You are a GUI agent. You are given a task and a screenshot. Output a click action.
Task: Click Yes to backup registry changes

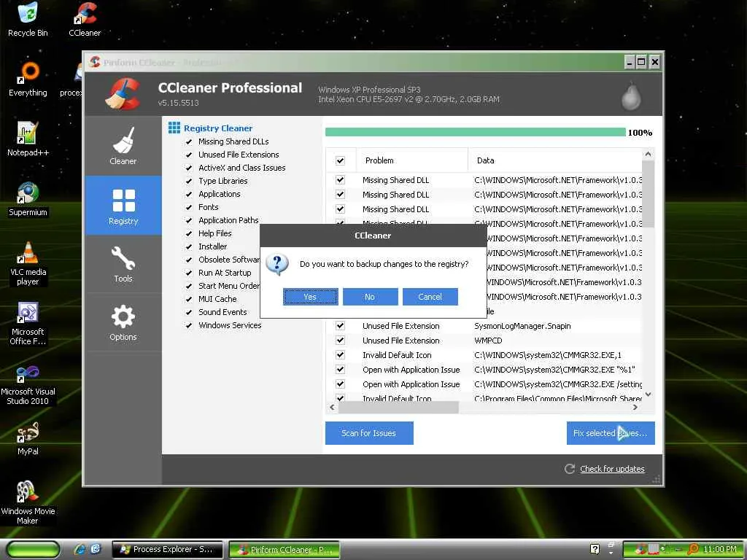tap(311, 297)
